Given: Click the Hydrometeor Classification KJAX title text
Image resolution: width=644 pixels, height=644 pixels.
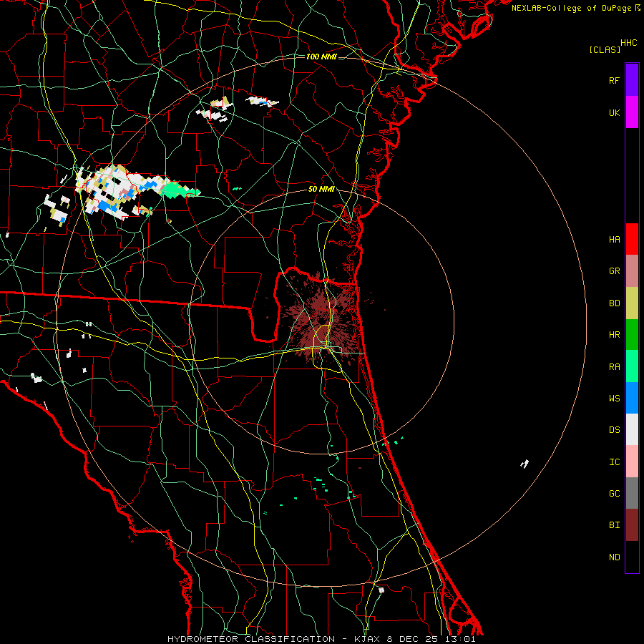Looking at the screenshot, I should tap(321, 639).
